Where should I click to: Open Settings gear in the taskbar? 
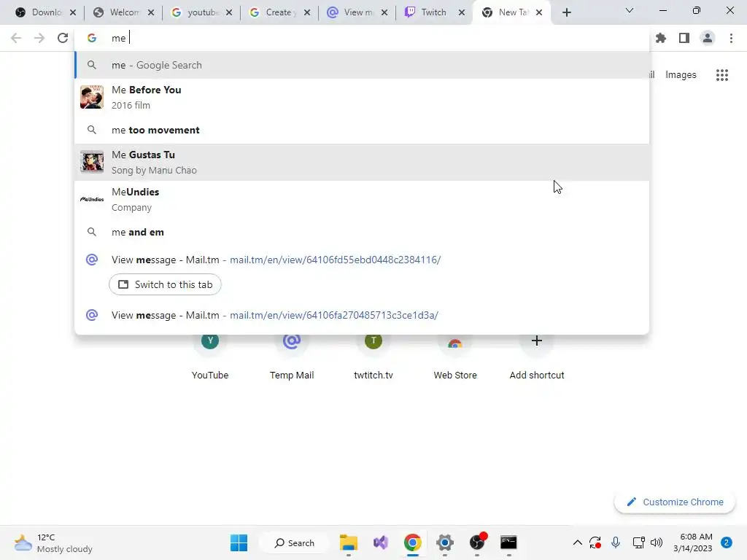444,542
